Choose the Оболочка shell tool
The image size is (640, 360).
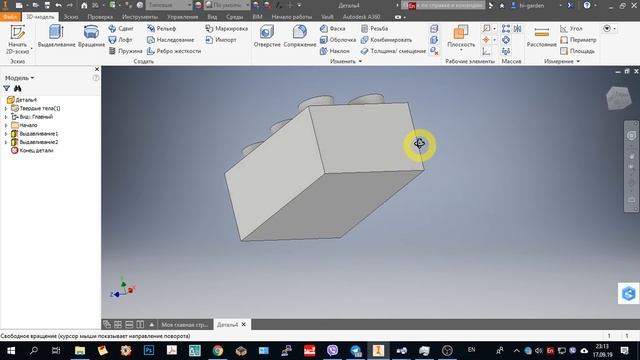[338, 40]
